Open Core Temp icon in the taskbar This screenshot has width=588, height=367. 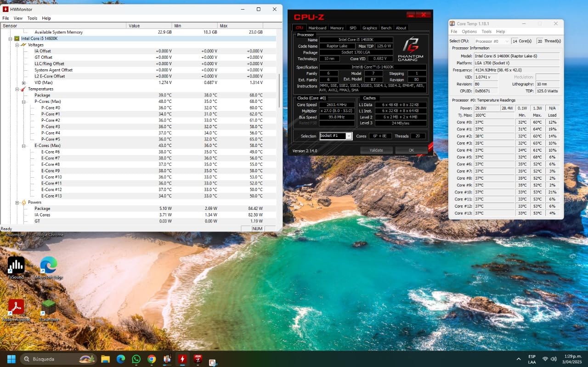[x=167, y=359]
